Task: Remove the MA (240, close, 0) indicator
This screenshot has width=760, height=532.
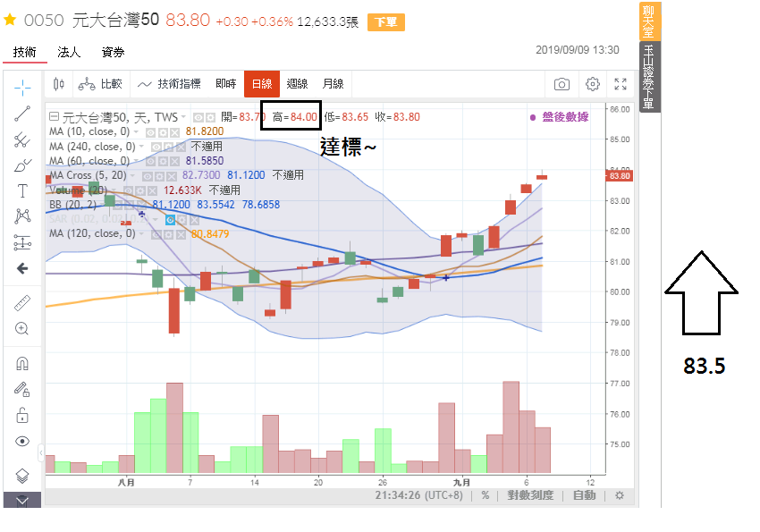Action: pyautogui.click(x=181, y=147)
